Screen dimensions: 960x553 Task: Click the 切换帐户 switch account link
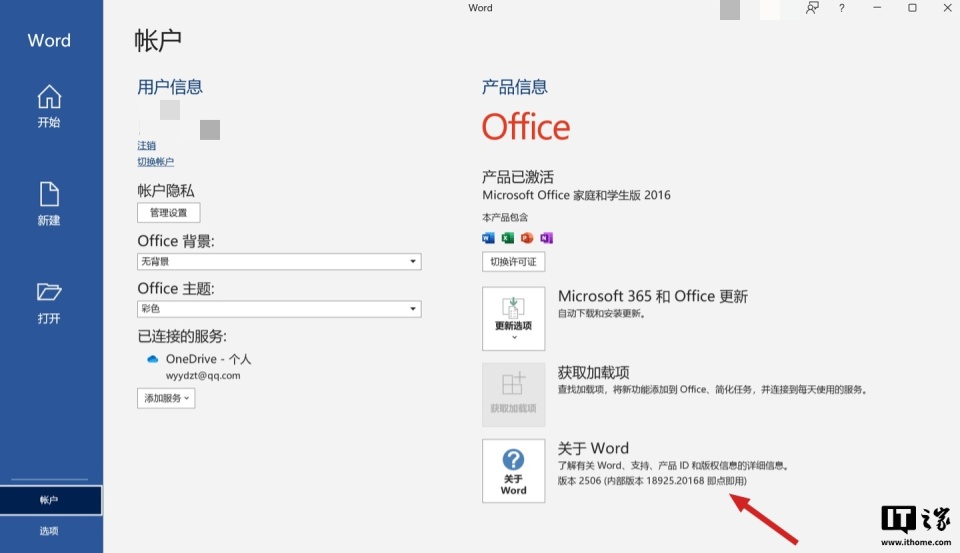pyautogui.click(x=156, y=162)
